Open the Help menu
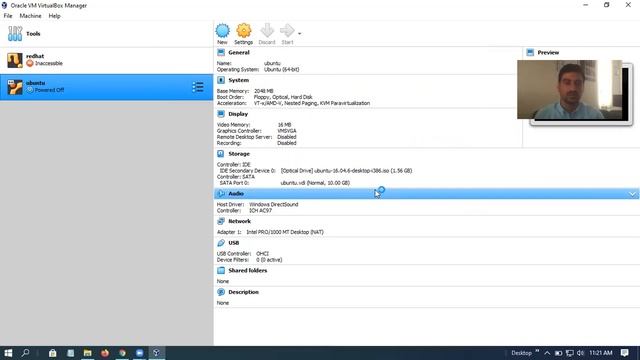Viewport: 640px width, 360px height. [x=54, y=16]
